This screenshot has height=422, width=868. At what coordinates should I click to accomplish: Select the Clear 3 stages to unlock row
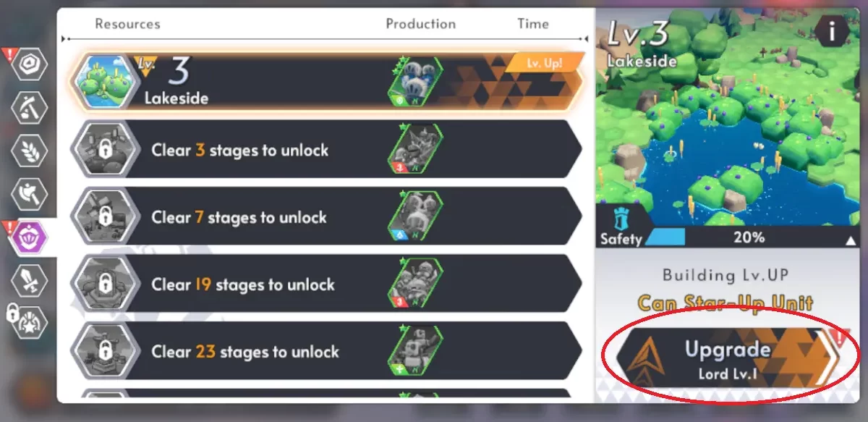325,150
